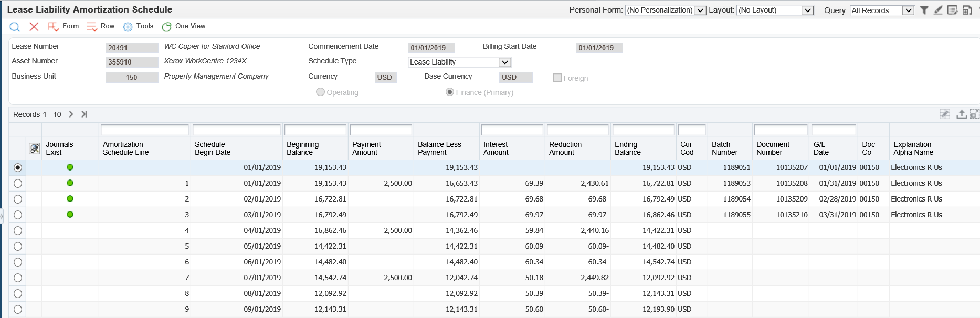Click batch number 1189053
The height and width of the screenshot is (318, 980).
point(736,183)
